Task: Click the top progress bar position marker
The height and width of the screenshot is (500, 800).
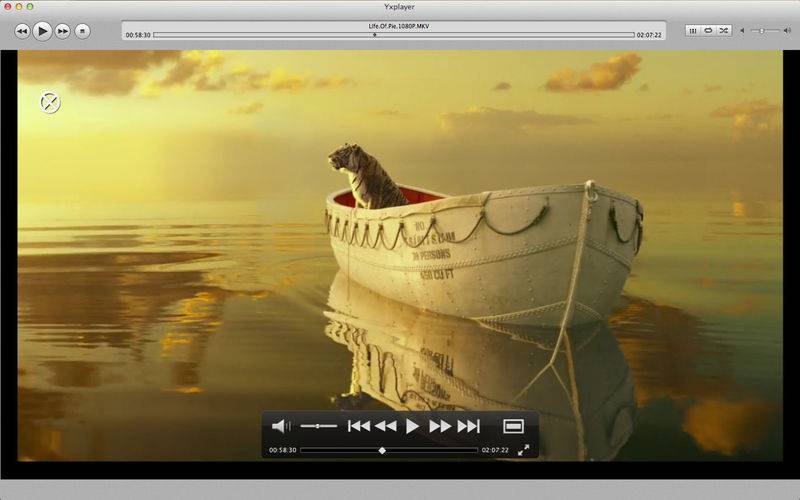Action: point(374,35)
